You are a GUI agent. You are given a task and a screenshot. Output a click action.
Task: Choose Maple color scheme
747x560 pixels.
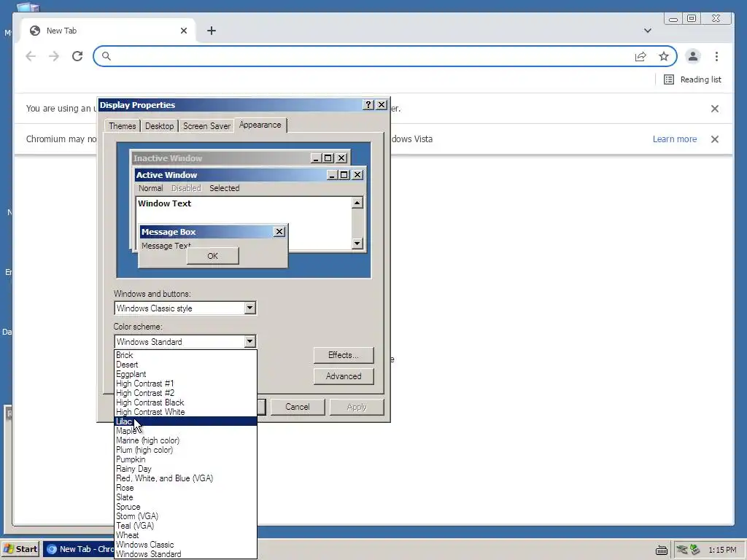coord(186,431)
